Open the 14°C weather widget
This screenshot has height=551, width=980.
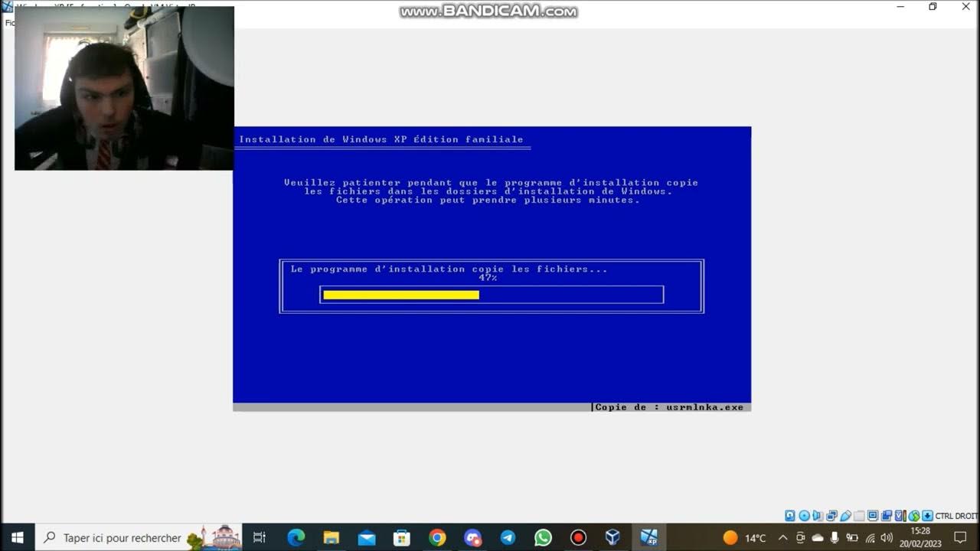[x=744, y=537]
